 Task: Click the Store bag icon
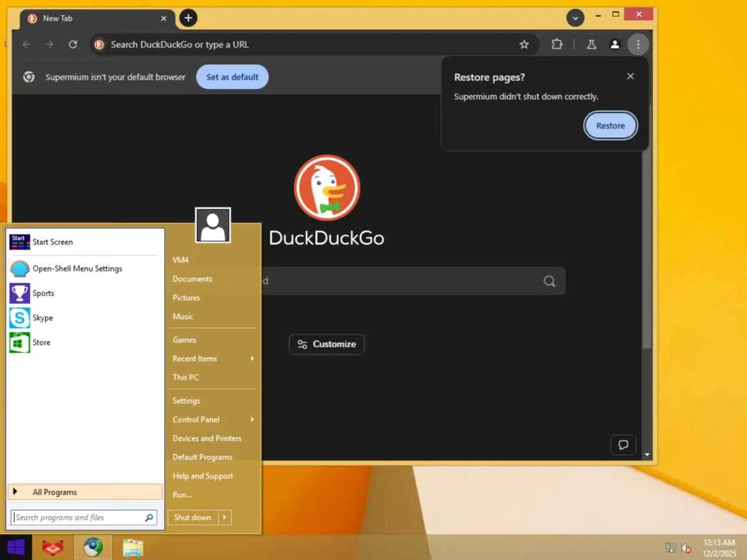point(19,342)
